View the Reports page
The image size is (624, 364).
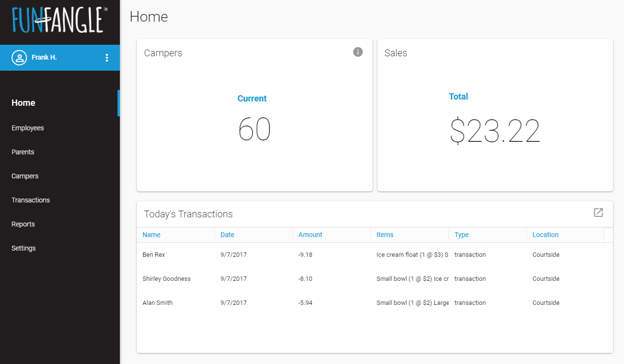tap(23, 224)
